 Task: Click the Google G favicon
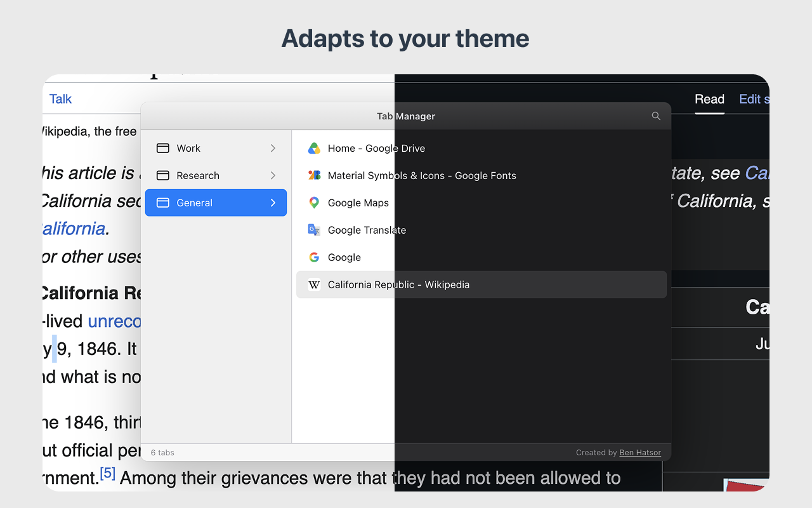(x=314, y=257)
